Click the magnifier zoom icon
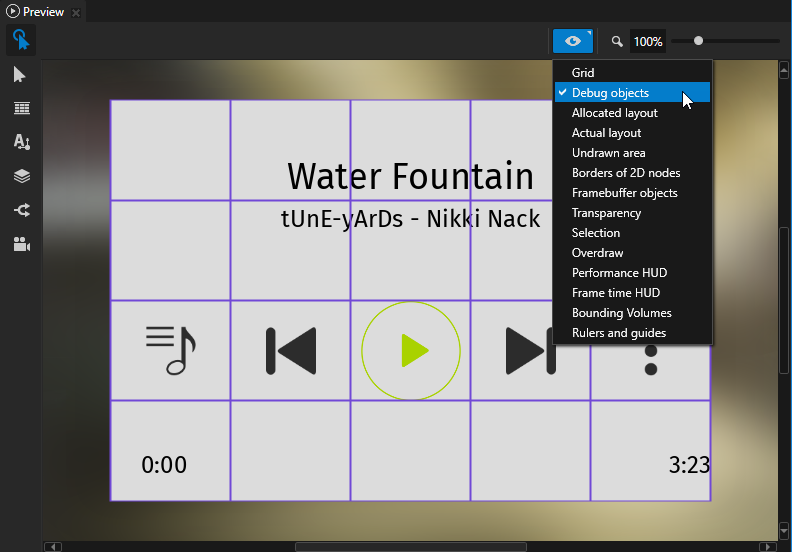792x552 pixels. [617, 42]
